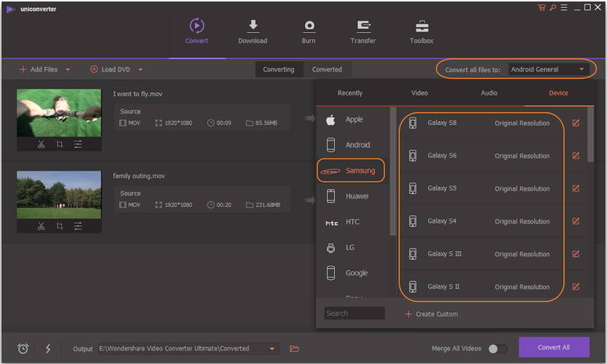Crop the I want to fly.mov video
607x364 pixels.
pos(59,144)
